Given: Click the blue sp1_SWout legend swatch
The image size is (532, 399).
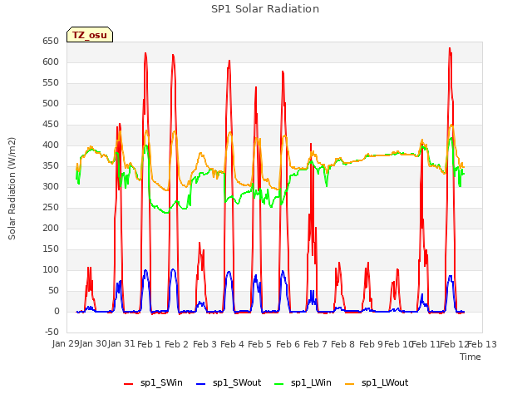Looking at the screenshot, I should coord(201,384).
